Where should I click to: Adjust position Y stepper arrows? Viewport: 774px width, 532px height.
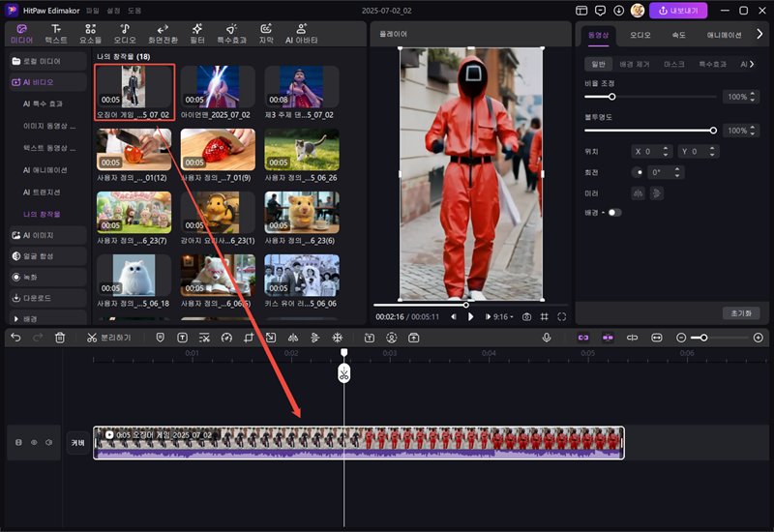tap(712, 152)
